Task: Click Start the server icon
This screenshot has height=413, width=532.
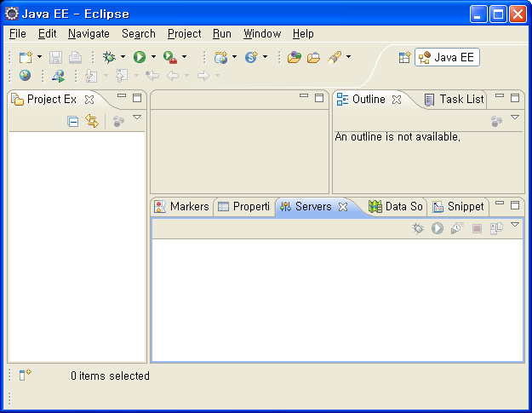Action: point(438,228)
